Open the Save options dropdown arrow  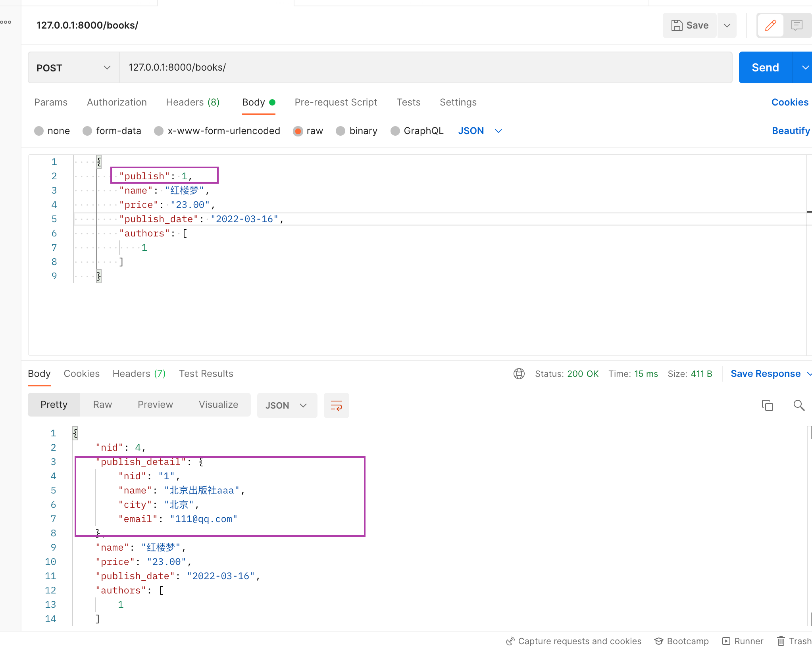coord(727,25)
